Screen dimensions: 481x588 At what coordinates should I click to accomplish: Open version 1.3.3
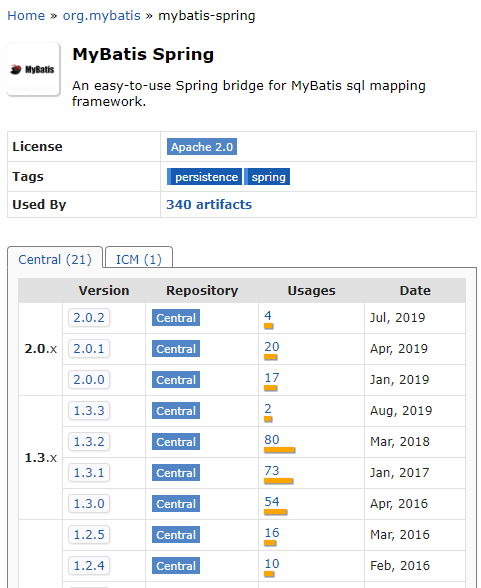pos(89,411)
